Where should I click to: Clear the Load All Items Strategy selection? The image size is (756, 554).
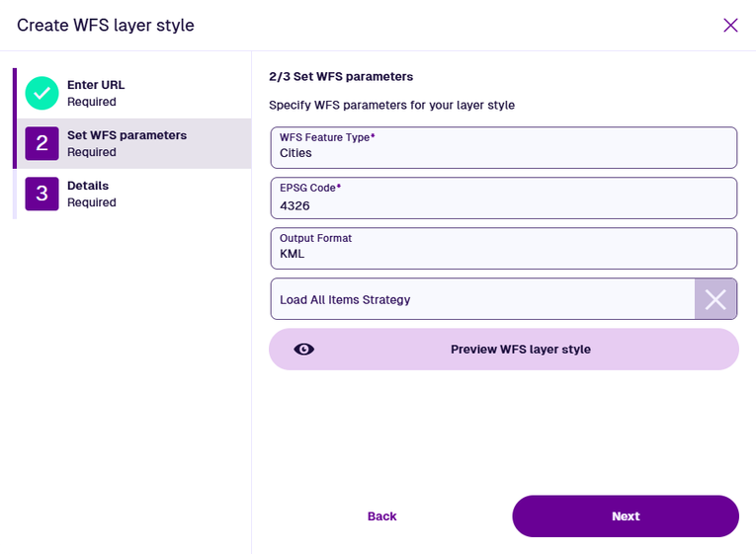tap(715, 299)
